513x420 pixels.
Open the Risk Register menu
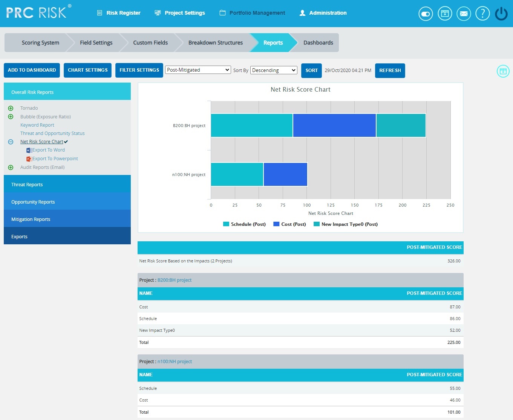coord(119,13)
